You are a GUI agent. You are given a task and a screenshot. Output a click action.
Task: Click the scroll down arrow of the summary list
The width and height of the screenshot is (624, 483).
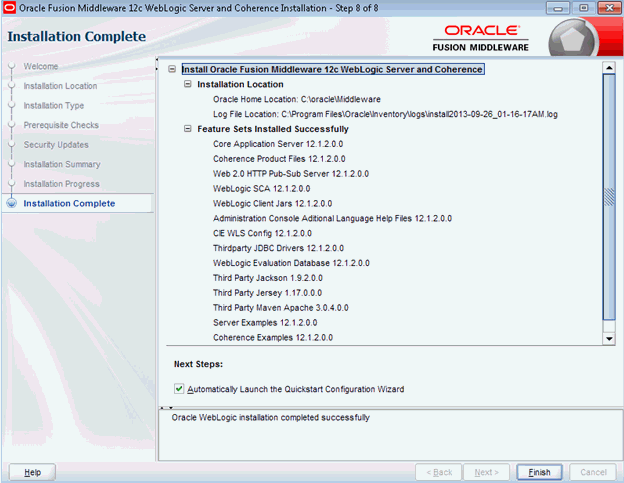(609, 339)
